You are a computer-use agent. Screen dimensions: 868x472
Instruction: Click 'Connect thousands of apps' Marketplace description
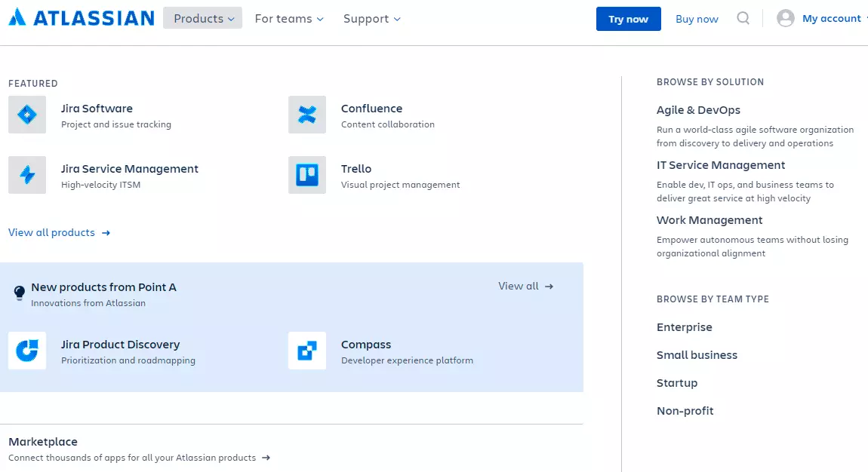[x=132, y=458]
